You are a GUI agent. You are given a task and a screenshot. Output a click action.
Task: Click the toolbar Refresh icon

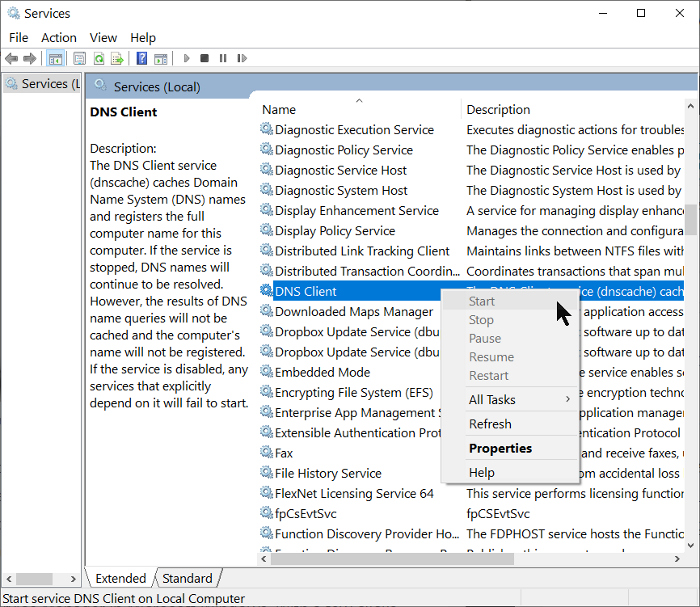pos(100,59)
